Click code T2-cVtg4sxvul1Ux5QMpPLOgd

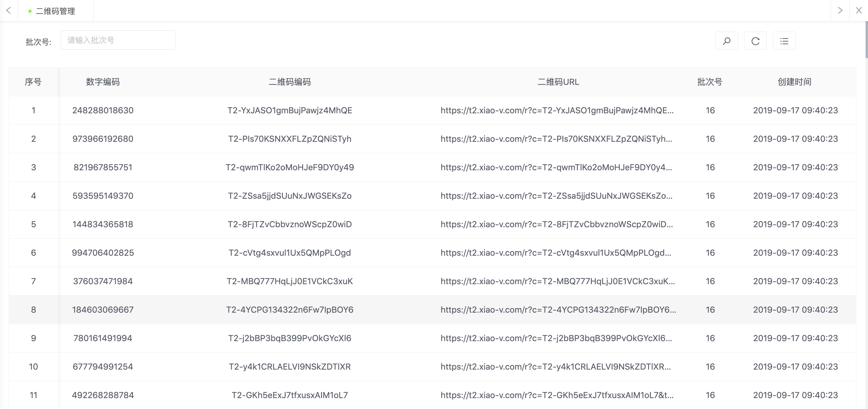pos(290,253)
